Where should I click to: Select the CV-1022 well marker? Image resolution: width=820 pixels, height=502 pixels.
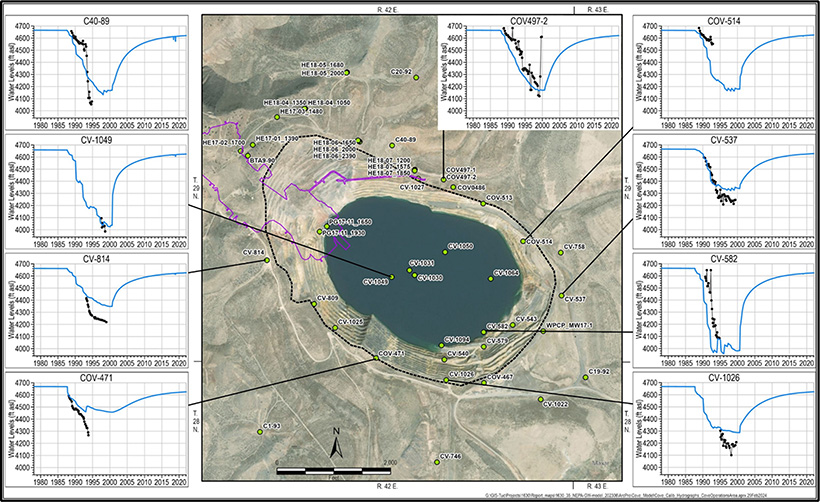pos(541,400)
